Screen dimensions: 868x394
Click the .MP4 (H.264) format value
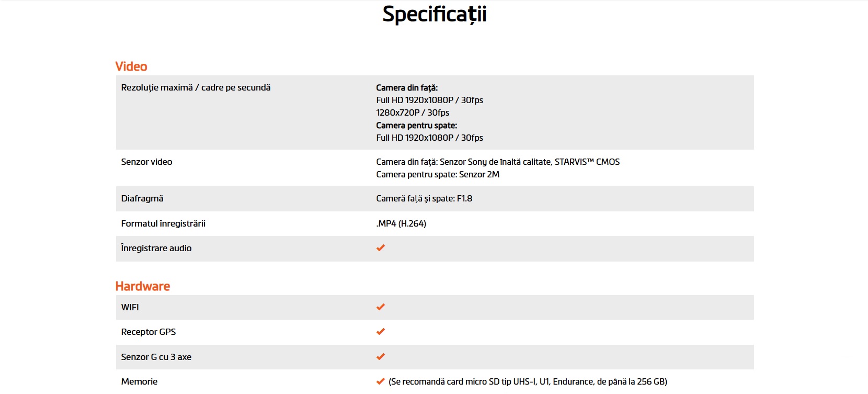coord(401,224)
